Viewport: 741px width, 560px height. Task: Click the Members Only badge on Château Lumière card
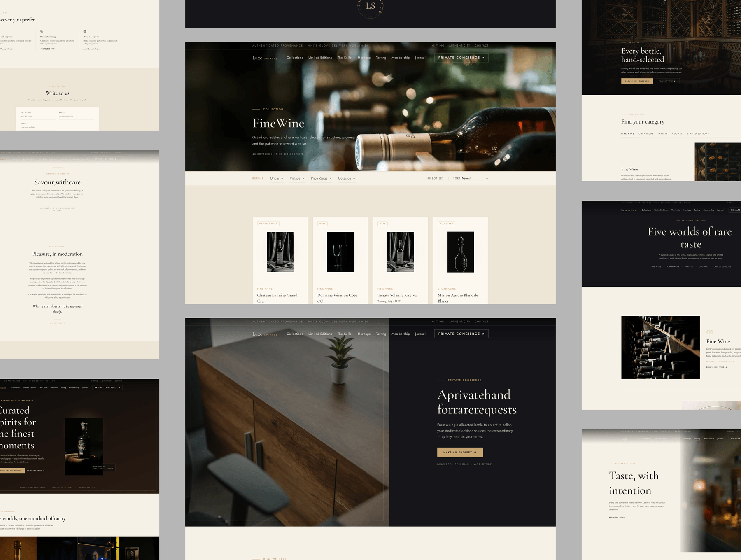pos(268,224)
